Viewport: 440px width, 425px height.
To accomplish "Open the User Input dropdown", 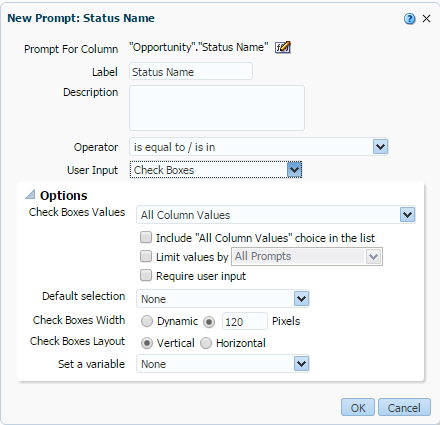I will (x=216, y=170).
